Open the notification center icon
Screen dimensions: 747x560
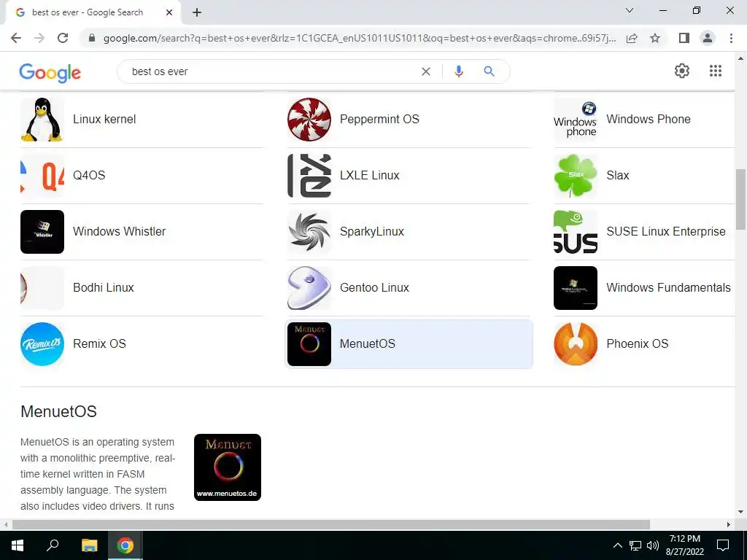coord(723,545)
